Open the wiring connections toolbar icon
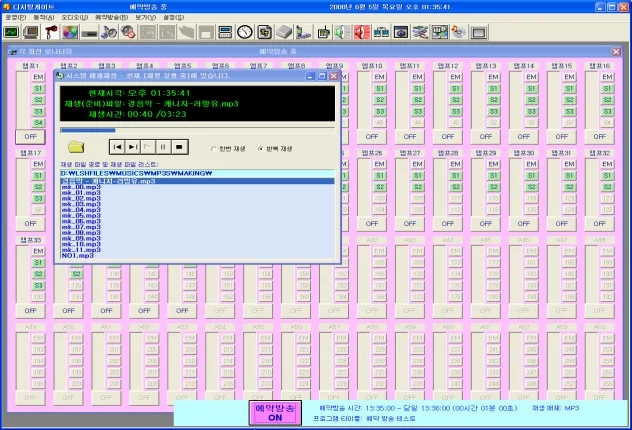This screenshot has height=430, width=632. tap(420, 32)
